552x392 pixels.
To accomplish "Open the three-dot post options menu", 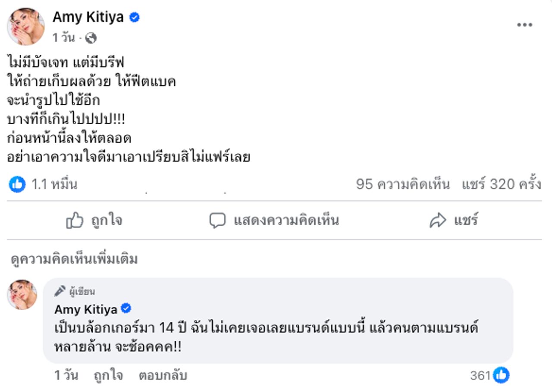I will pos(524,25).
